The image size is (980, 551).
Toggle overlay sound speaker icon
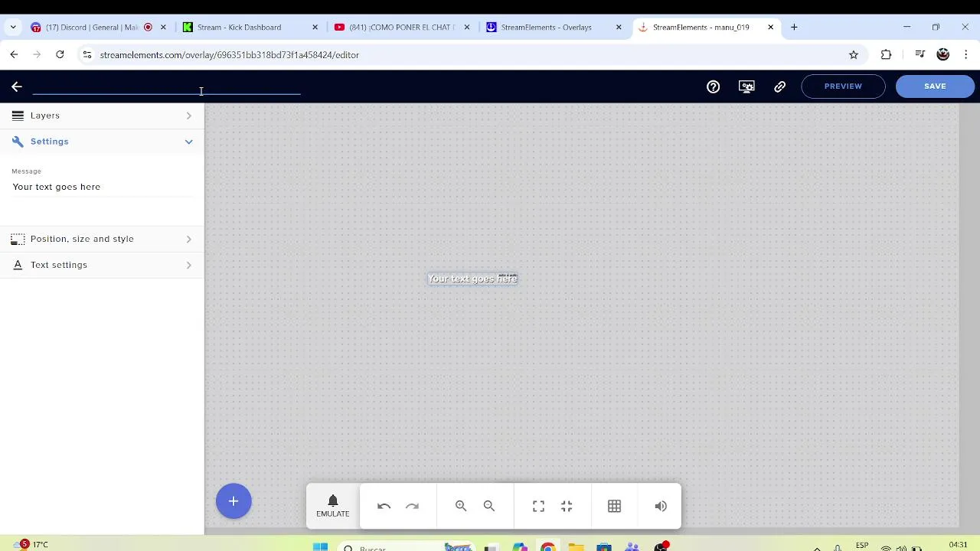(x=661, y=506)
